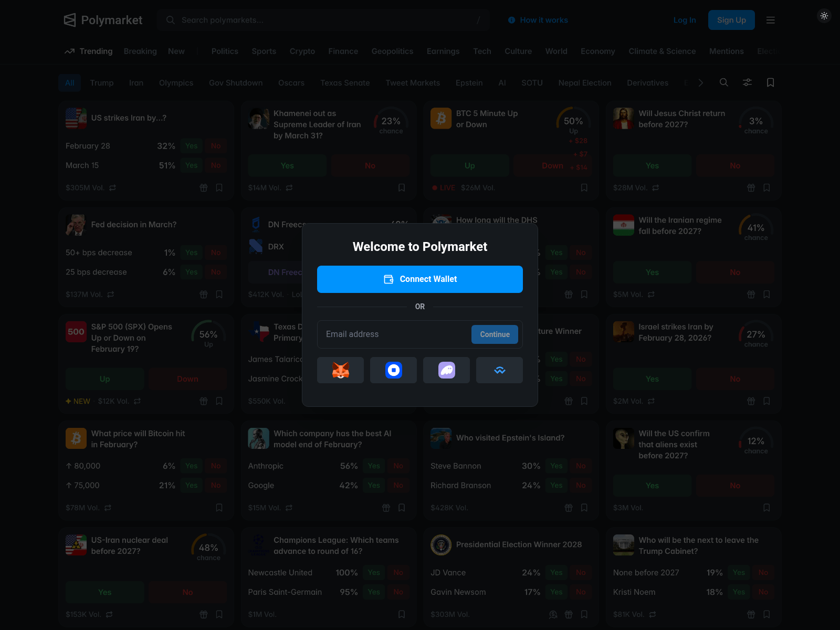Toggle the light/dark theme sun icon
Image resolution: width=840 pixels, height=630 pixels.
(x=824, y=16)
